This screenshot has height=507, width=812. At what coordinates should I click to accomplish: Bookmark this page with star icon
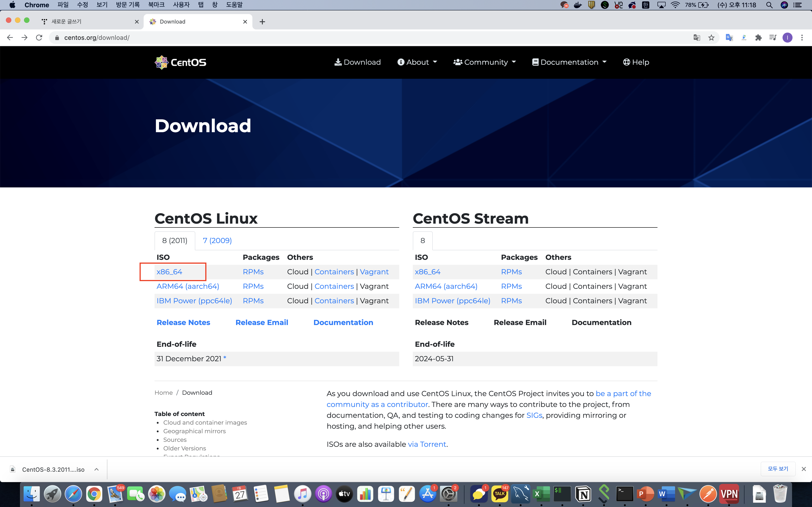[x=711, y=38]
